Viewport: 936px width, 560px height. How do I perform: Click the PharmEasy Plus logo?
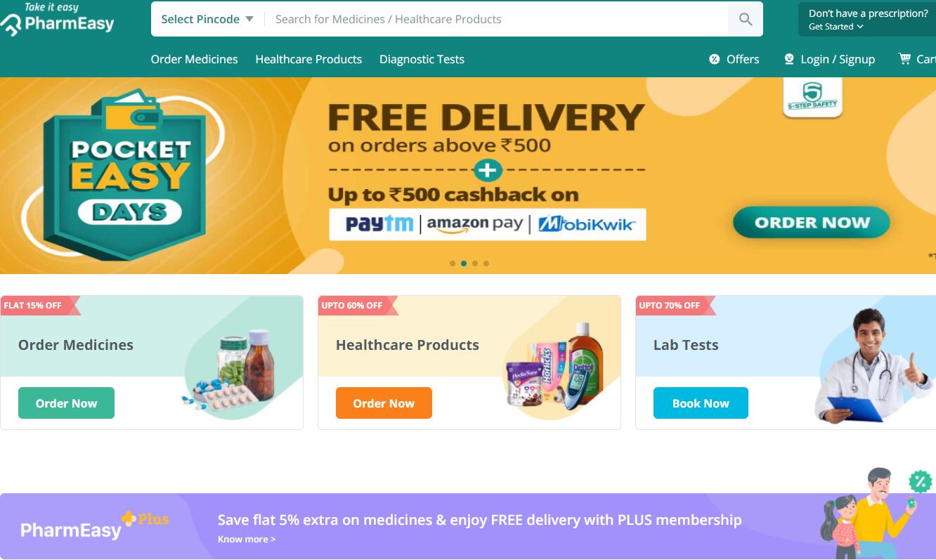pyautogui.click(x=95, y=526)
